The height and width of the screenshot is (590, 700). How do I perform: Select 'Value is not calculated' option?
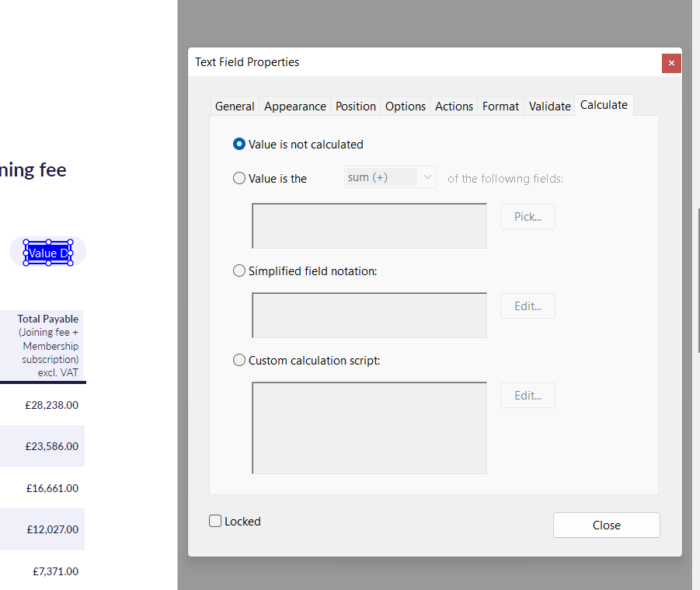[x=239, y=144]
